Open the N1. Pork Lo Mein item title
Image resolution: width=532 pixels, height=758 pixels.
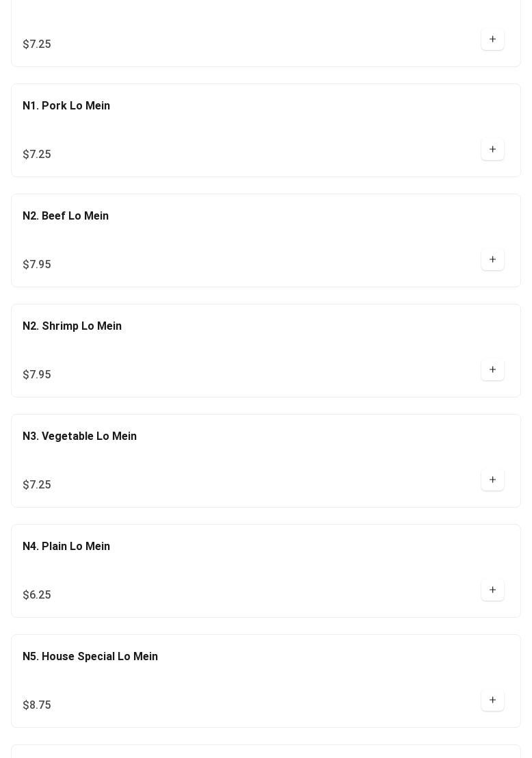click(66, 106)
